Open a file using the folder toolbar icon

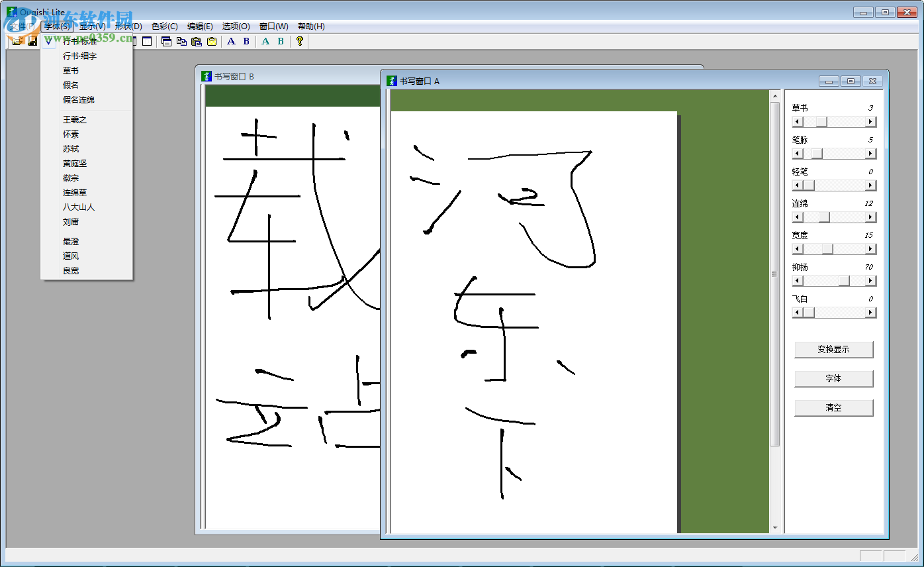point(18,41)
